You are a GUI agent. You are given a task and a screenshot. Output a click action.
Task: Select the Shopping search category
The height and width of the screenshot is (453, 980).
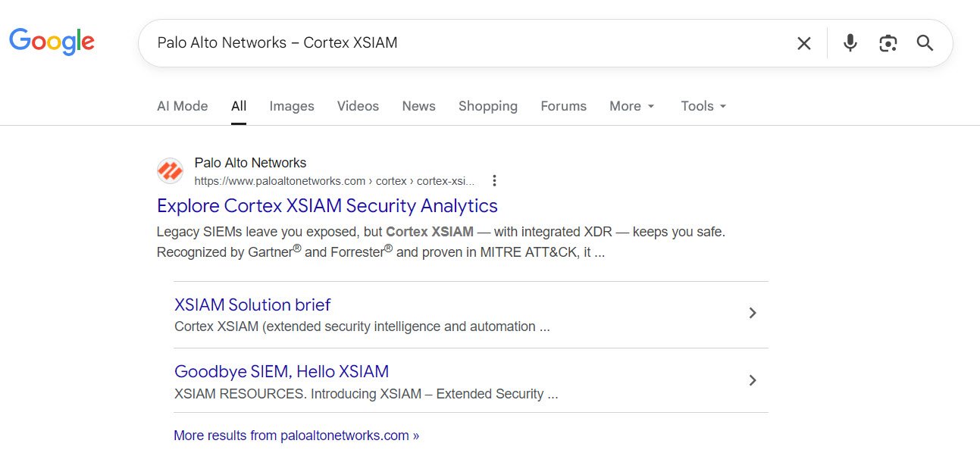487,106
